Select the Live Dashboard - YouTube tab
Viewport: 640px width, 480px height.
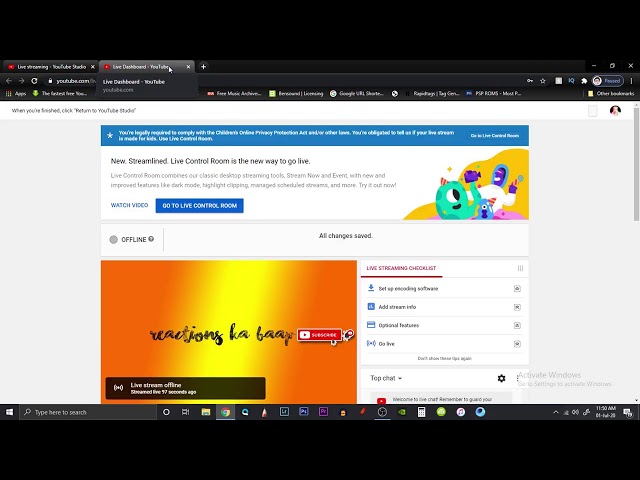[141, 67]
